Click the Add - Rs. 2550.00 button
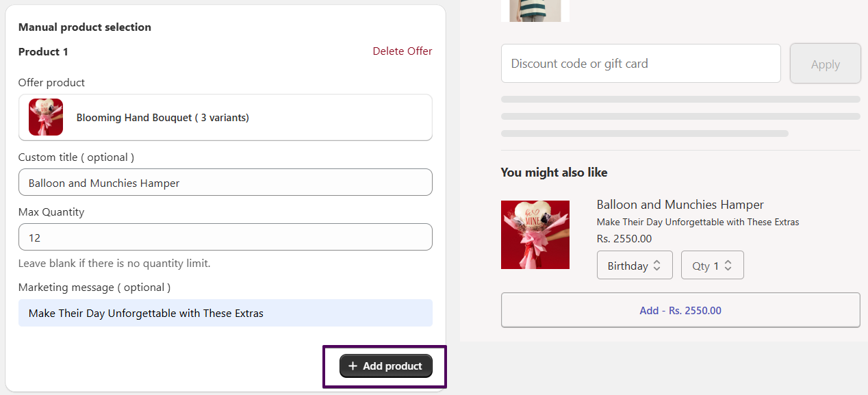Screen dimensions: 868x395 pos(680,311)
